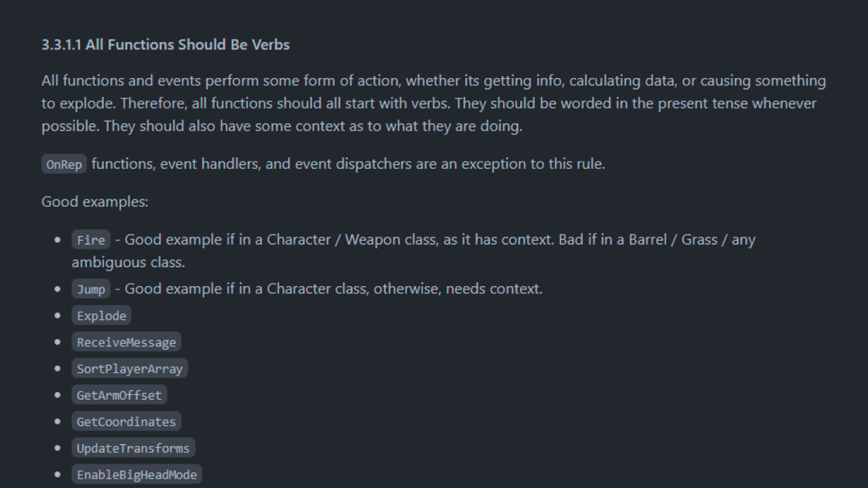
Task: Click the bullet point beside Explode
Action: (57, 316)
